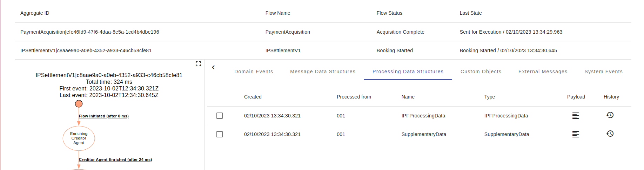Click the orange start node circle

tap(79, 104)
